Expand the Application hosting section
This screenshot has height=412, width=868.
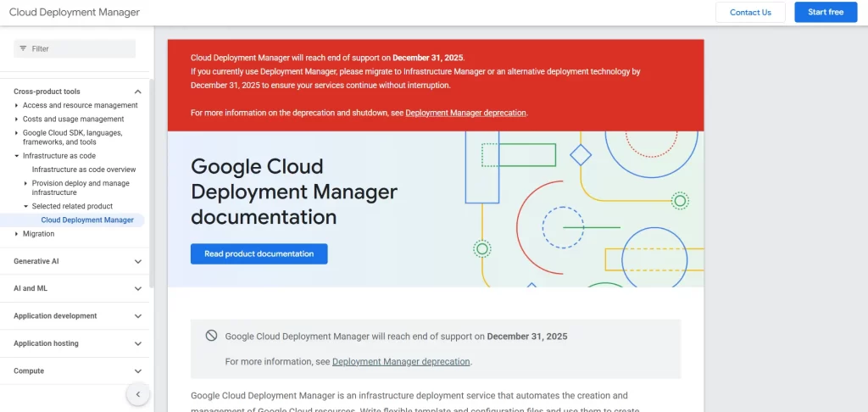138,343
